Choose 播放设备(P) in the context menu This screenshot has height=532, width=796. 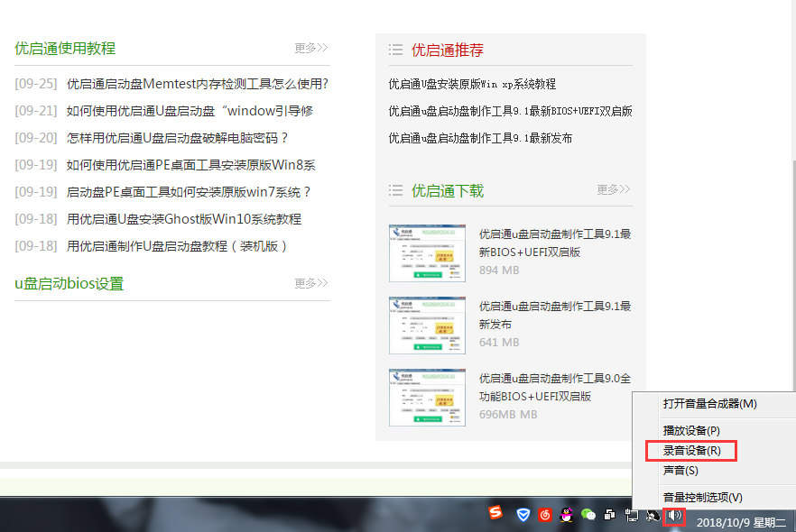[x=691, y=430]
